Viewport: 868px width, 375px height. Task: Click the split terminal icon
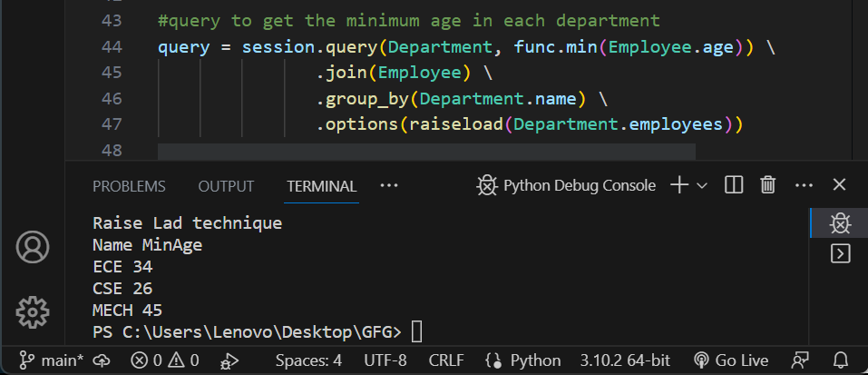735,185
